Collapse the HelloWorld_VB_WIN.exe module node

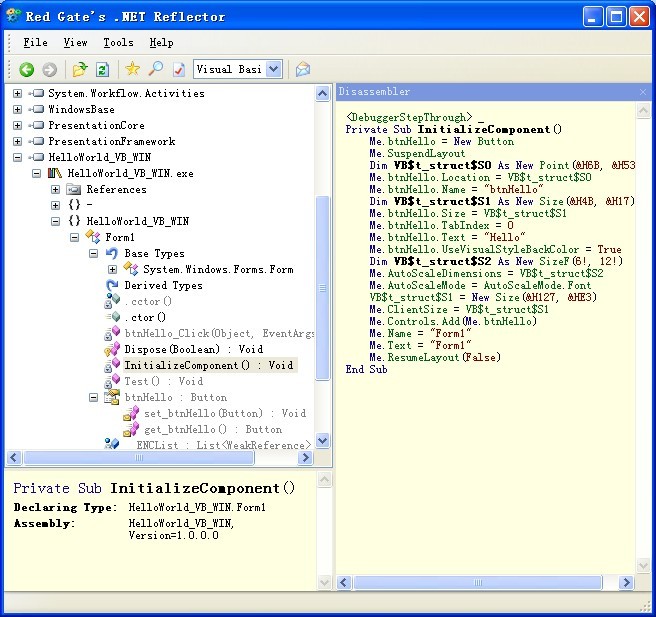point(36,173)
